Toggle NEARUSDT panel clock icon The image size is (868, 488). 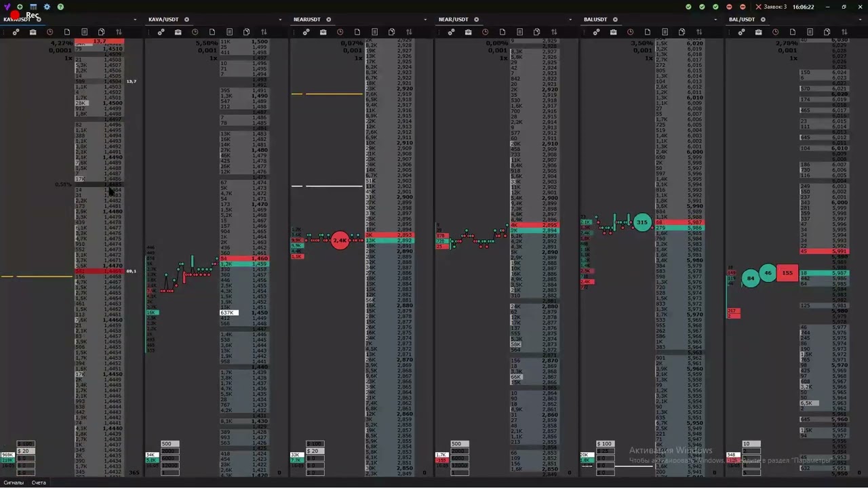[x=340, y=32]
